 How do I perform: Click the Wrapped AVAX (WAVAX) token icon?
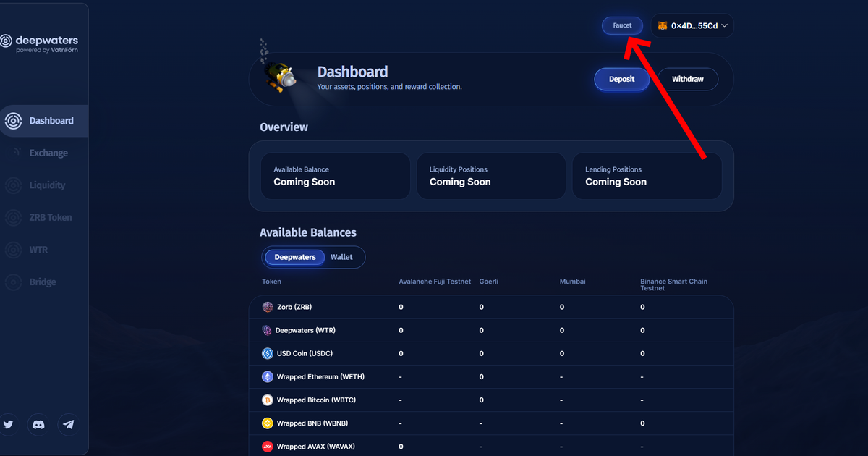point(268,447)
